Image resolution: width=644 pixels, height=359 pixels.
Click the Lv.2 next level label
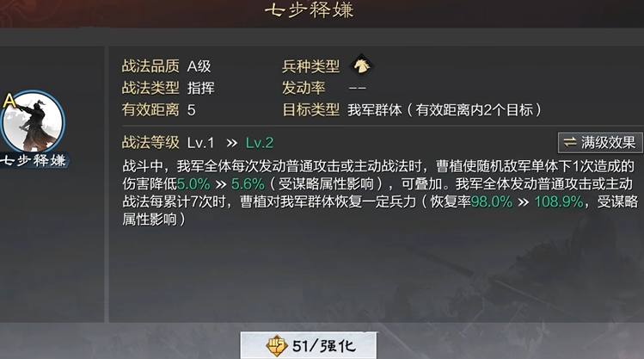[x=259, y=143]
